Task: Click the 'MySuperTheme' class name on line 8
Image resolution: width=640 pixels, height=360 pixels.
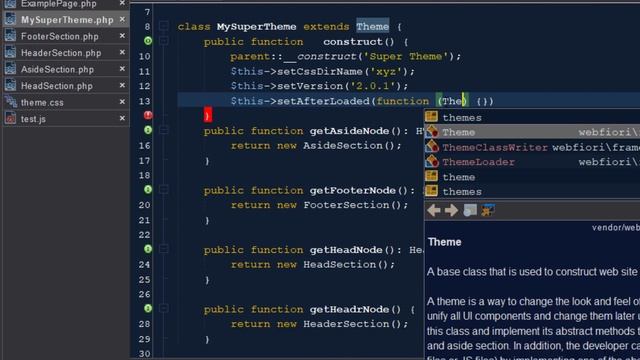Action: 256,27
